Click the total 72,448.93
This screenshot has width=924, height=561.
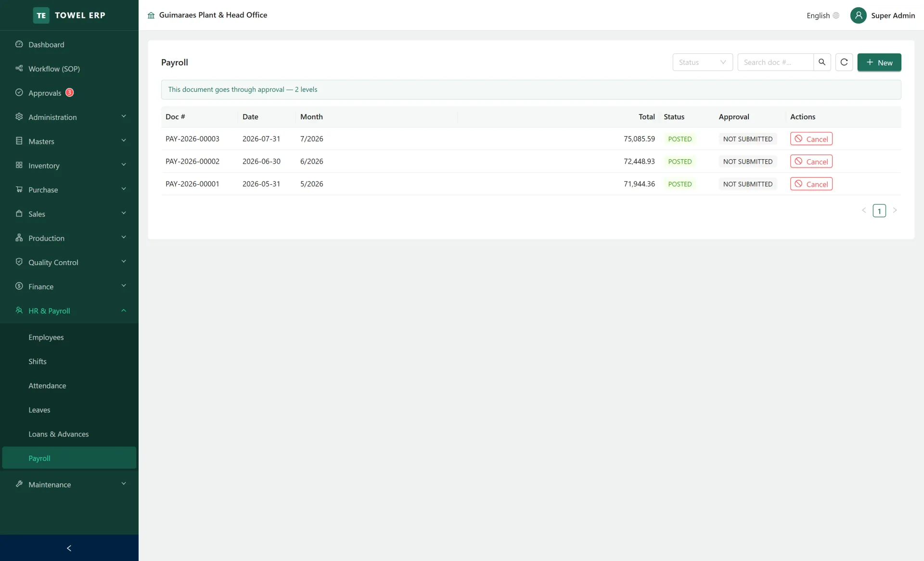(639, 161)
